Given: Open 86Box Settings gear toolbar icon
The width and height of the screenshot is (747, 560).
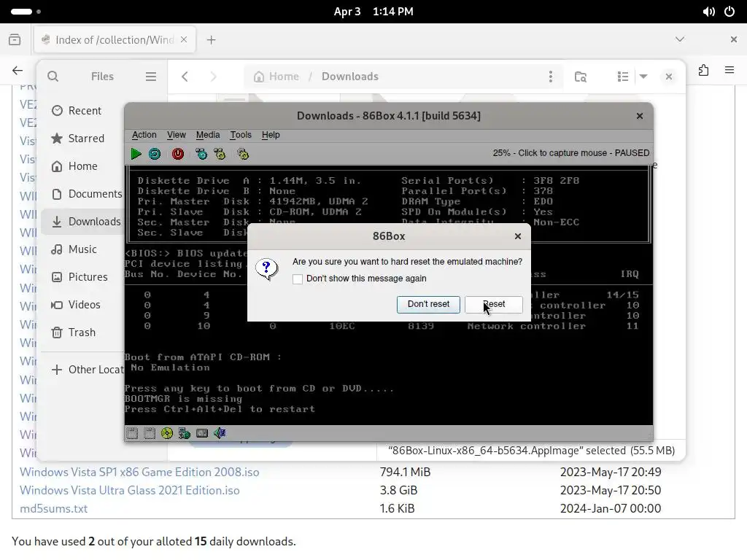Looking at the screenshot, I should click(243, 154).
